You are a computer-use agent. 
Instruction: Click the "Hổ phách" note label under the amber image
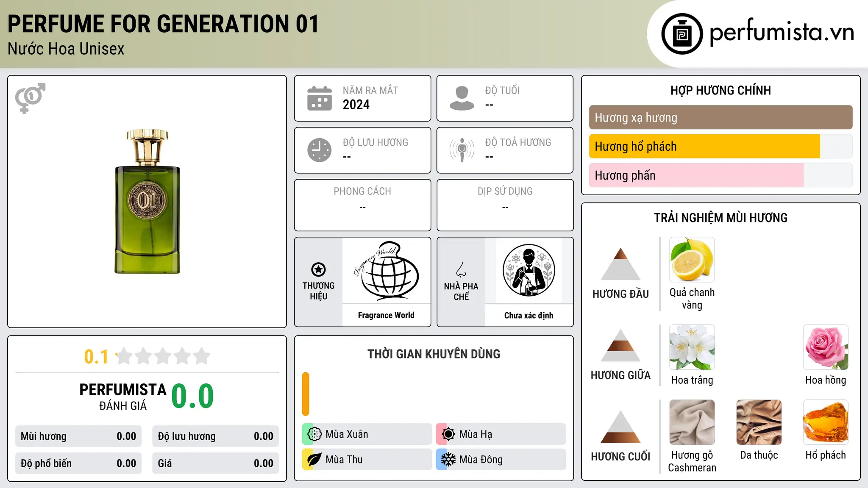coord(826,455)
